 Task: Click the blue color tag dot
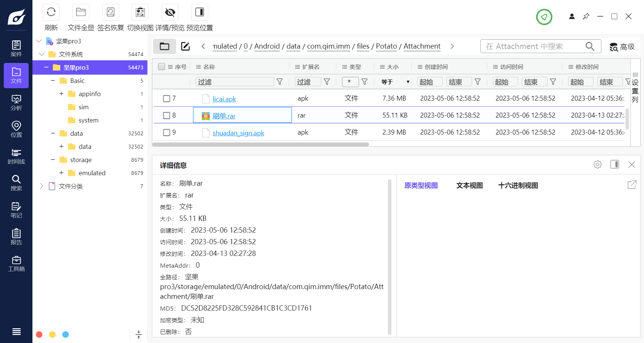(x=66, y=334)
